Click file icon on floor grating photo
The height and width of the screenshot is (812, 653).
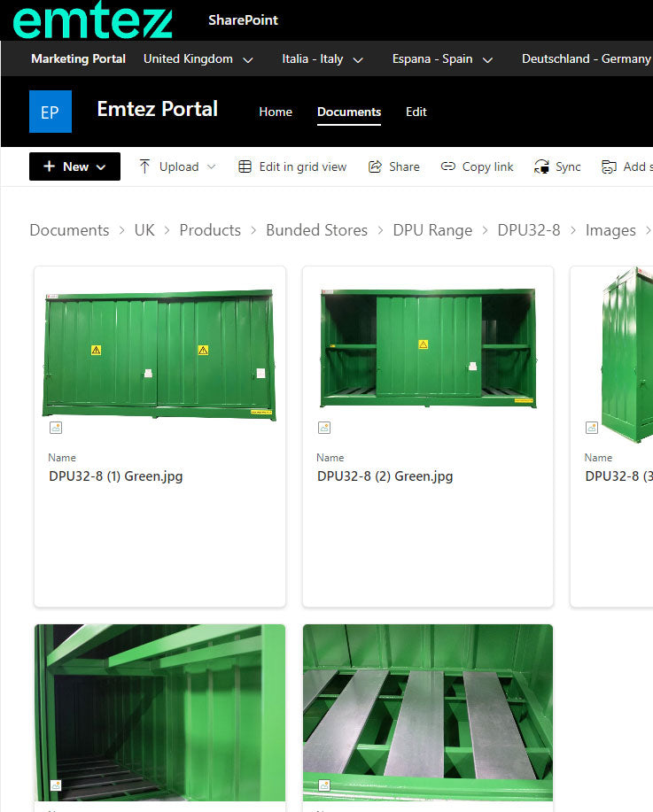324,785
